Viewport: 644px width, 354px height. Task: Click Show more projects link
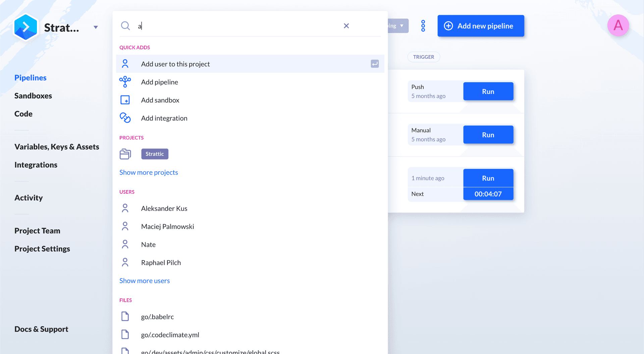click(149, 172)
